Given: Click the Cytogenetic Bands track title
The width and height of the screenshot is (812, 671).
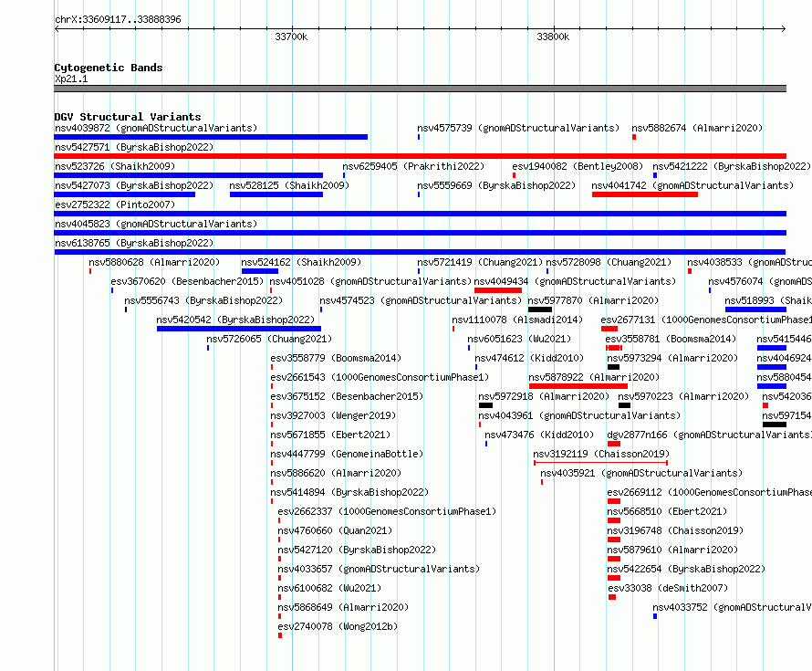Looking at the screenshot, I should pyautogui.click(x=109, y=68).
